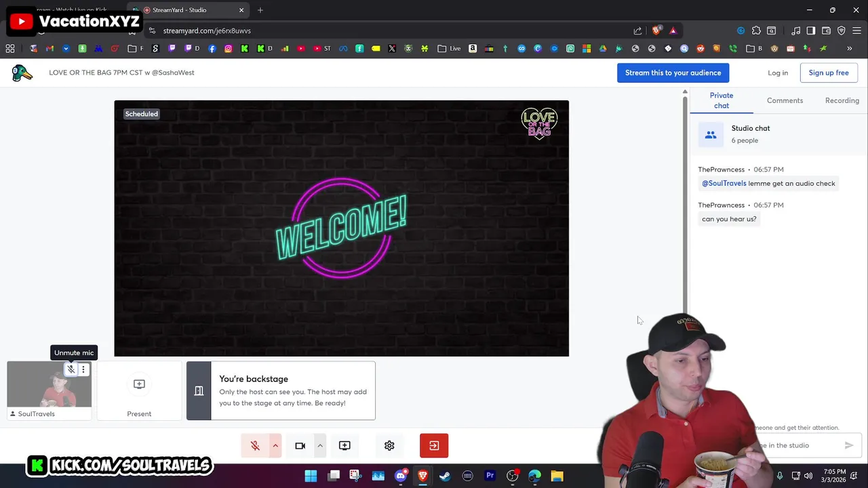Open the browser hamburger menu
The height and width of the screenshot is (488, 868).
pos(857,30)
